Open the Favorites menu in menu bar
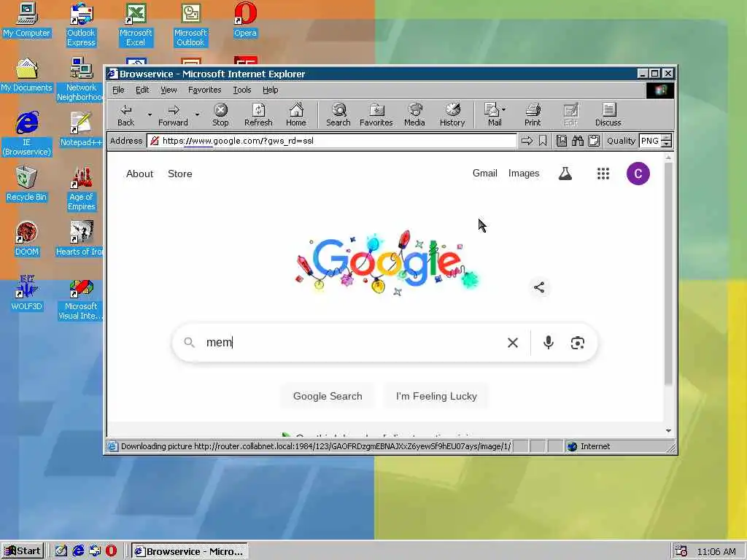The height and width of the screenshot is (560, 747). click(204, 90)
